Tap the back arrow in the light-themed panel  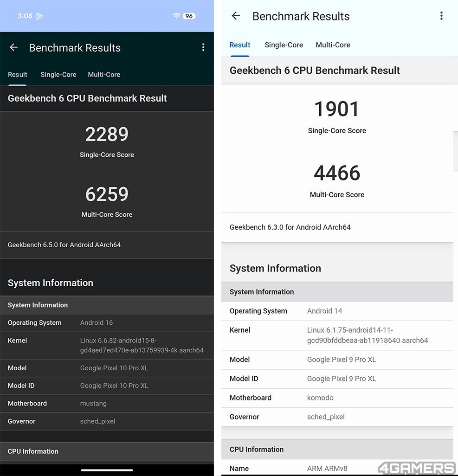(x=236, y=16)
